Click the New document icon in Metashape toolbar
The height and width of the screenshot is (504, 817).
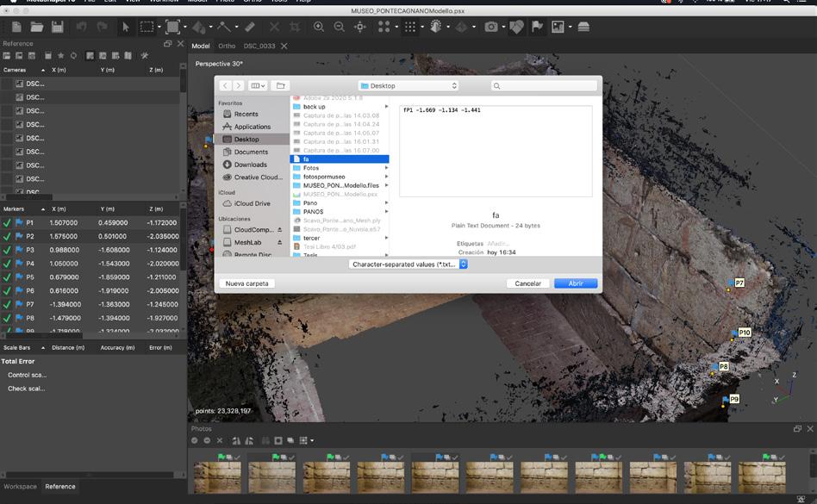16,27
